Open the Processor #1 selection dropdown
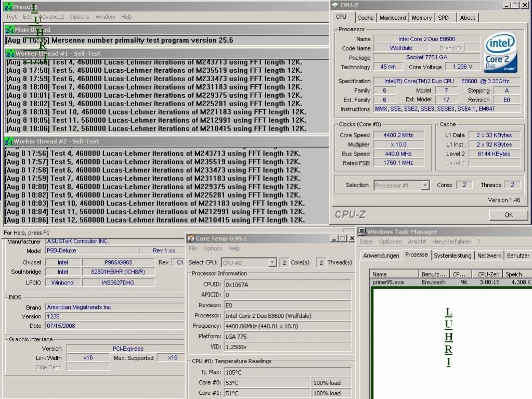532x399 pixels. click(x=401, y=185)
